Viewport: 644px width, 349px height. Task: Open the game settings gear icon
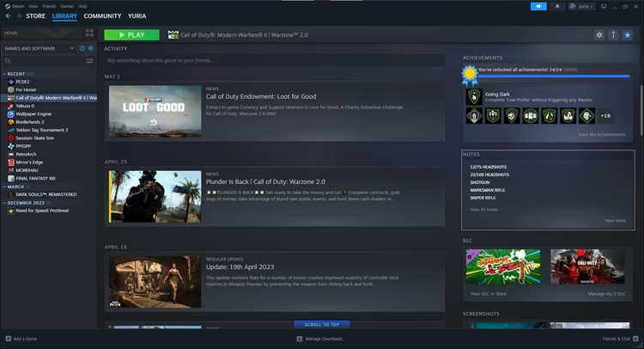[599, 35]
